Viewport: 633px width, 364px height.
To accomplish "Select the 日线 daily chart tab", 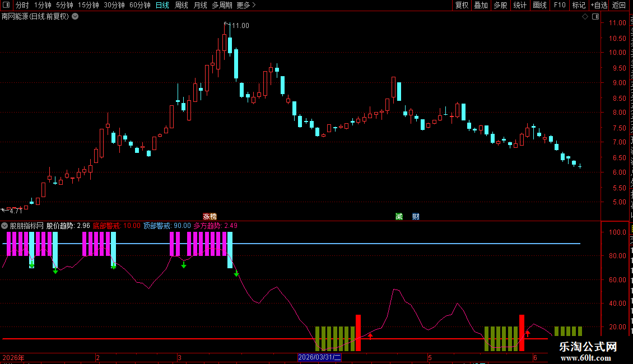I will coord(162,5).
